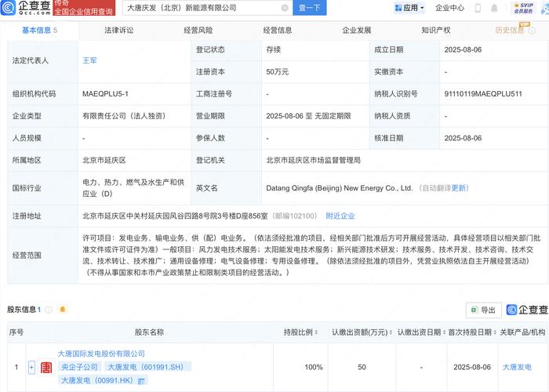The image size is (549, 392).
Task: Switch to the 经营信息 tab
Action: click(x=278, y=31)
